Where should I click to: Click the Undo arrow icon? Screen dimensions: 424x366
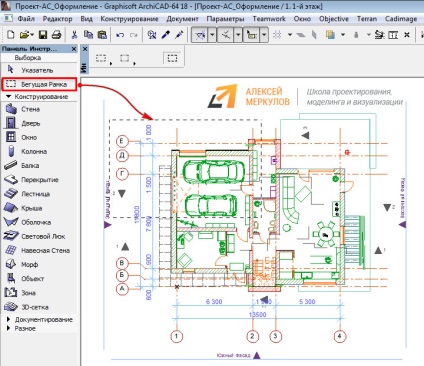click(x=120, y=35)
